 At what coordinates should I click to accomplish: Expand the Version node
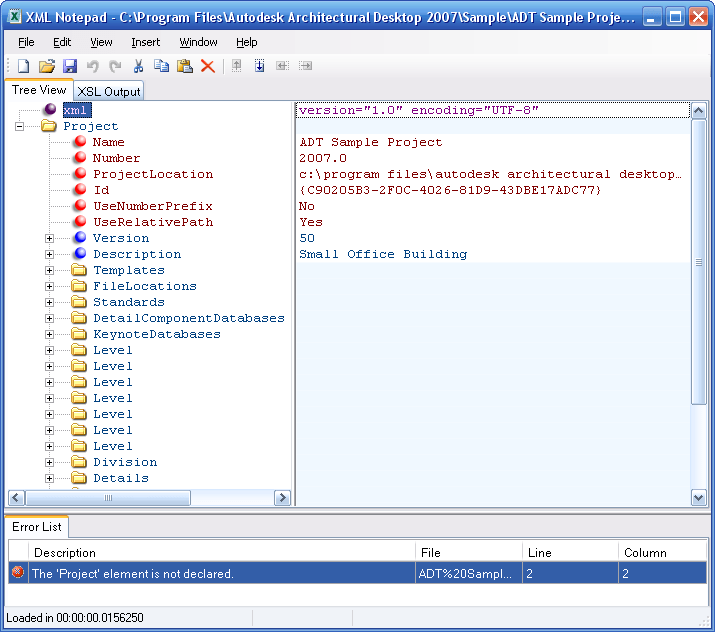click(x=49, y=238)
